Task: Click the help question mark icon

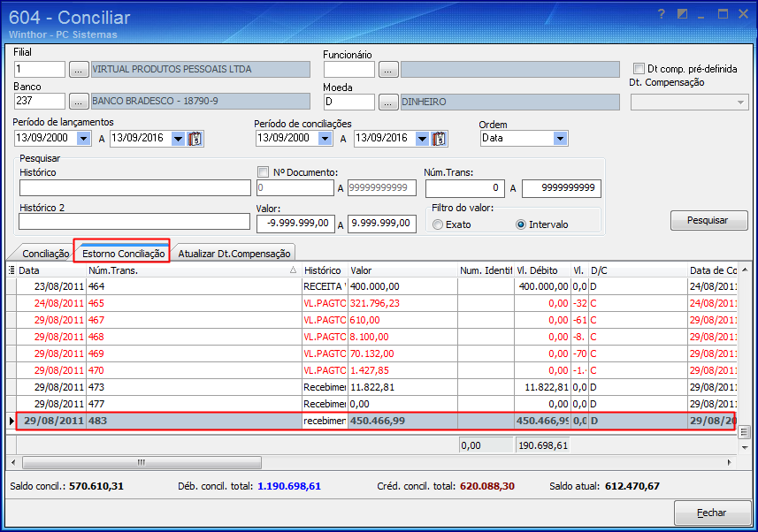Action: click(x=662, y=14)
